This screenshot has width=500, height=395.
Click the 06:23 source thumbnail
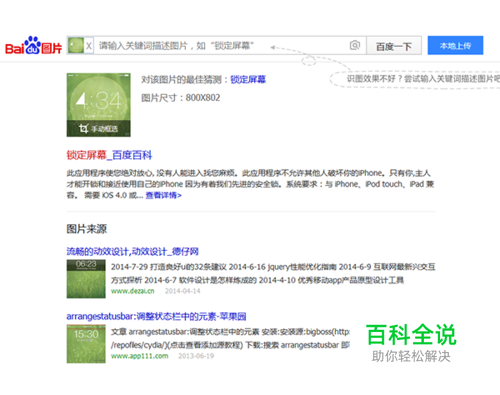point(86,279)
